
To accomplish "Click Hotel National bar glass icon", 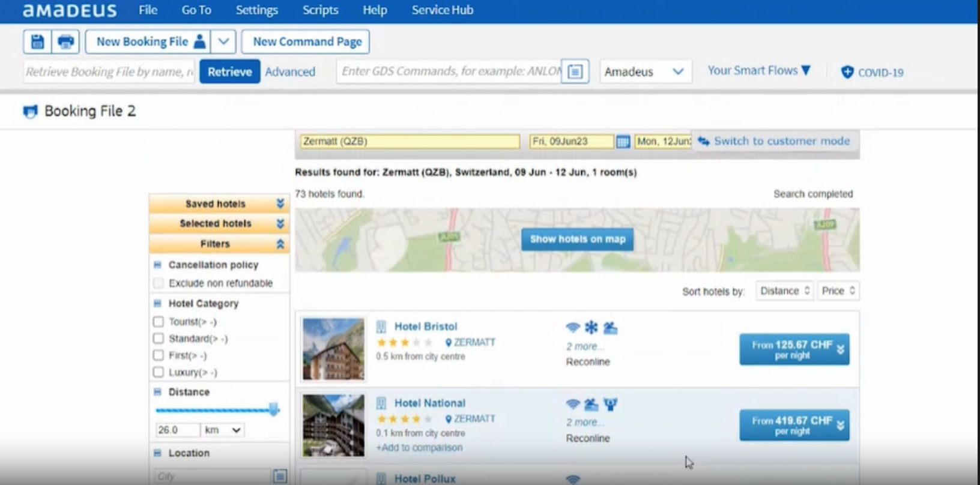I will [x=611, y=404].
